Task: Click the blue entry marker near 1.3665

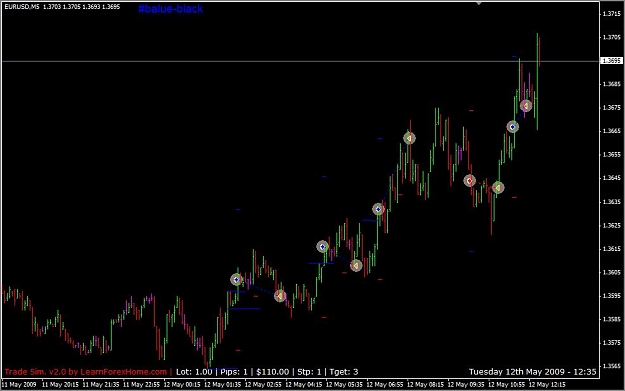Action: 513,127
